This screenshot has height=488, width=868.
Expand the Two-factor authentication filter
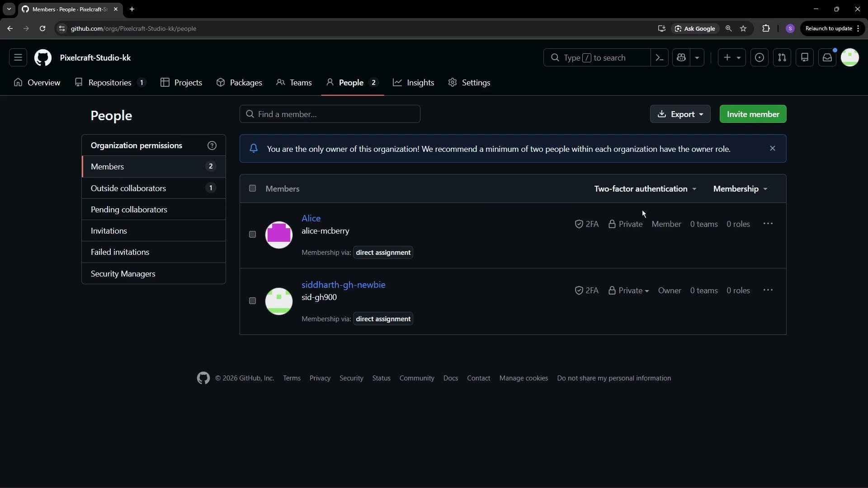(646, 189)
